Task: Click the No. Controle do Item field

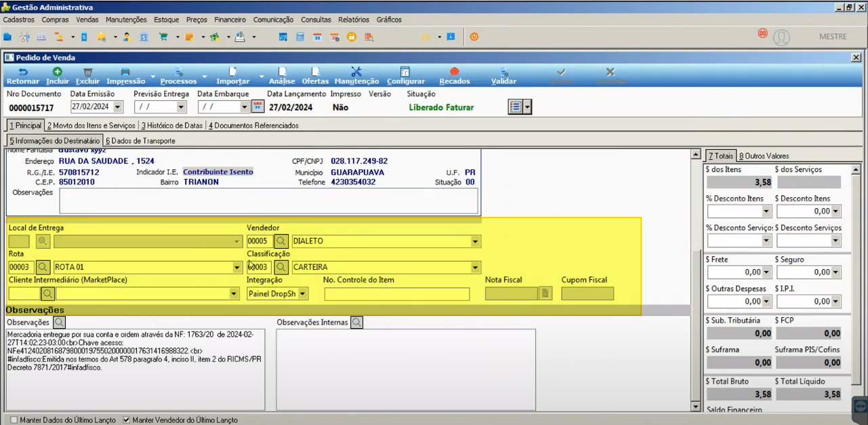Action: point(396,294)
